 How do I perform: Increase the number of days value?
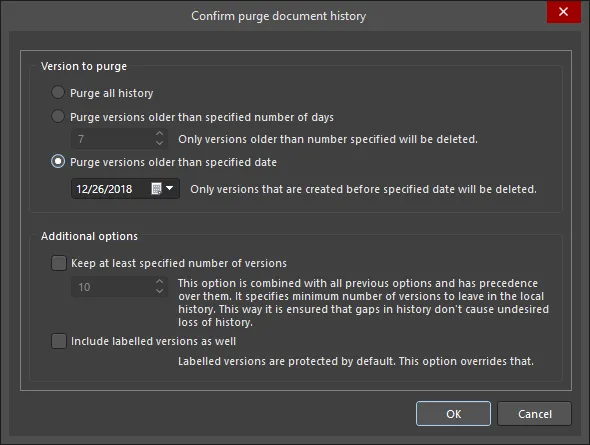tap(160, 134)
